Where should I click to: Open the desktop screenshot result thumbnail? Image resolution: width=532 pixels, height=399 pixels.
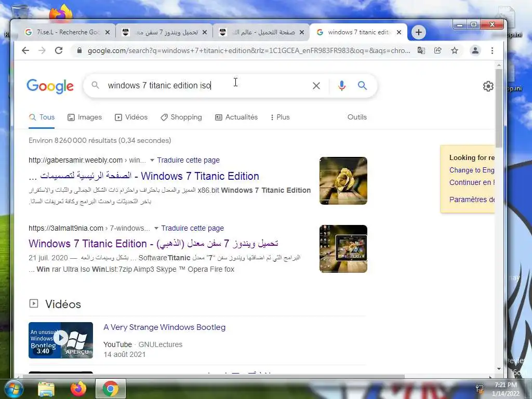[343, 249]
